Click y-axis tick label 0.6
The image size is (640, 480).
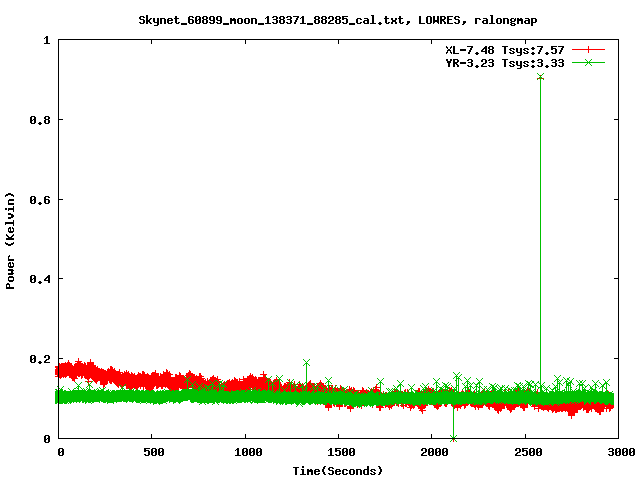click(x=40, y=200)
